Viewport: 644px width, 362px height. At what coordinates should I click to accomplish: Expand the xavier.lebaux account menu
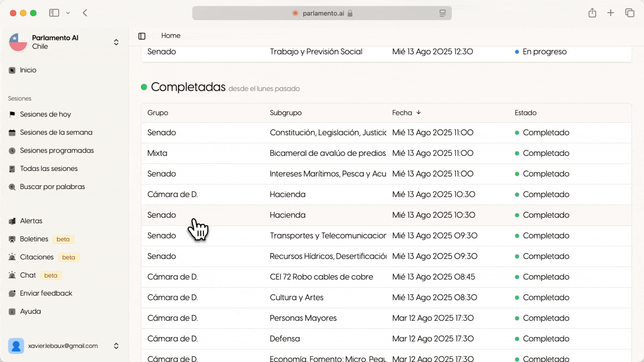(116, 346)
